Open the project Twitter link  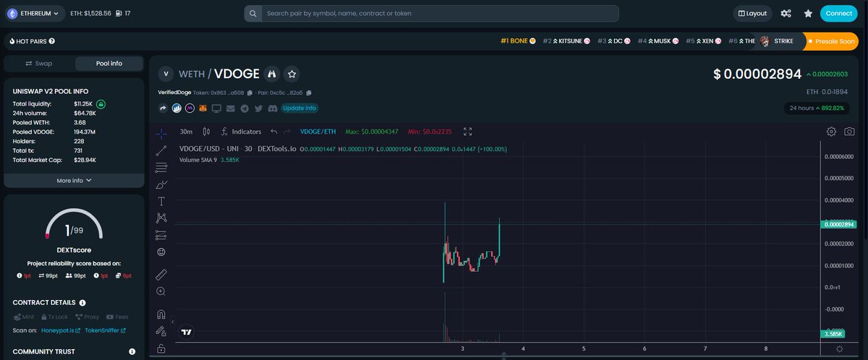(x=258, y=108)
